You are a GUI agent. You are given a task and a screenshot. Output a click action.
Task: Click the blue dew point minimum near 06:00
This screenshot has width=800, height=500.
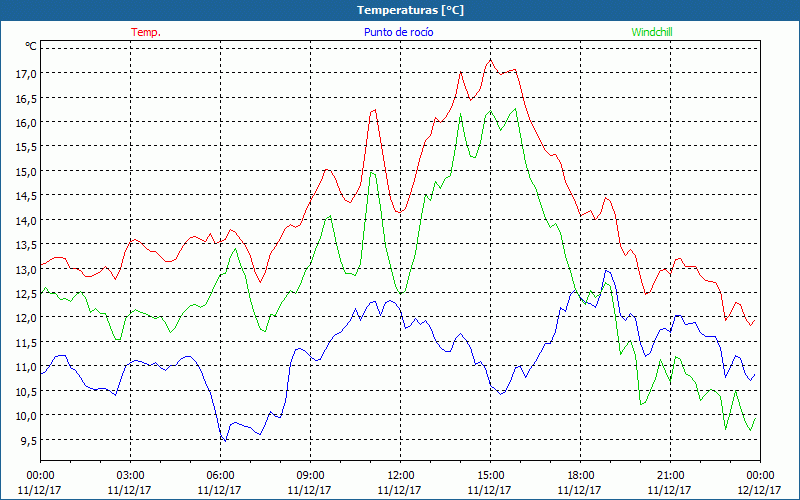225,440
